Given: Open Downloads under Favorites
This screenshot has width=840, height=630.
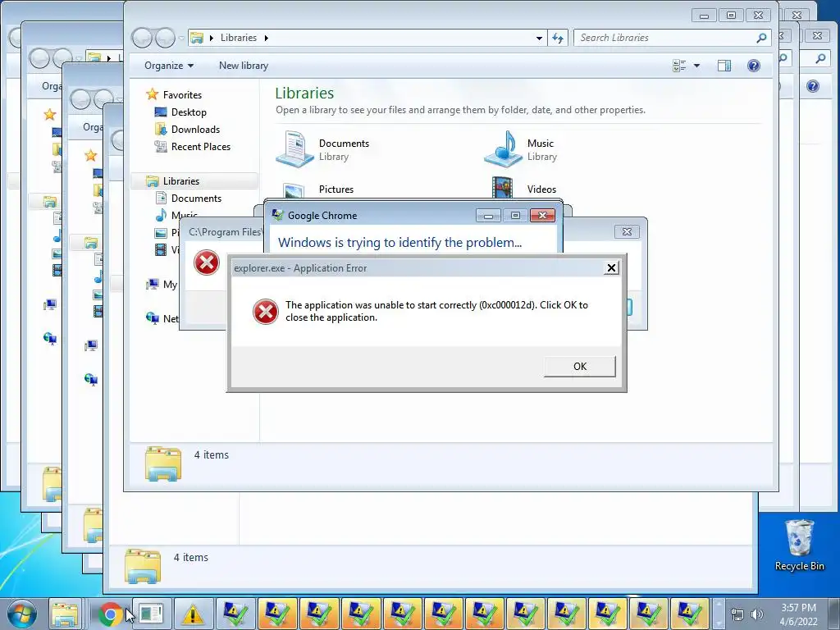Looking at the screenshot, I should coord(195,130).
